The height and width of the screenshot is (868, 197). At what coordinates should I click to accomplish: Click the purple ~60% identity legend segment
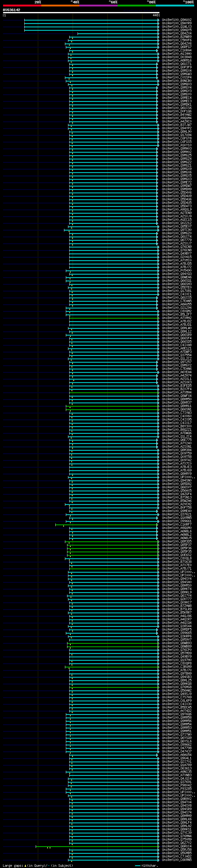[x=99, y=6]
